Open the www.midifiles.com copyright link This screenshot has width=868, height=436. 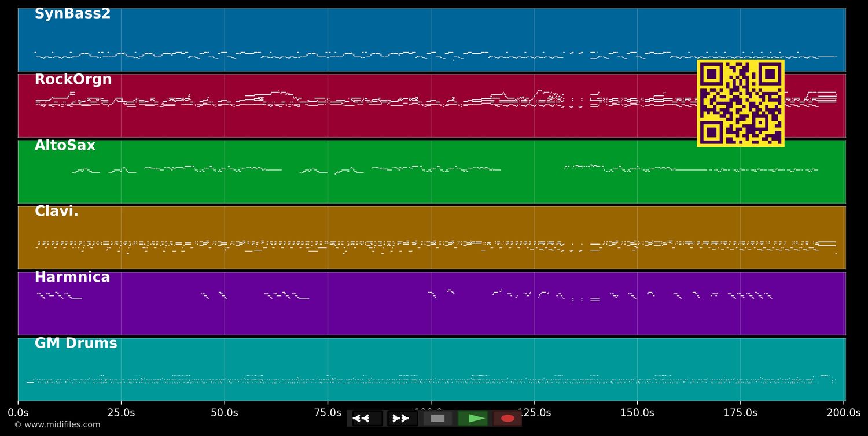[57, 424]
